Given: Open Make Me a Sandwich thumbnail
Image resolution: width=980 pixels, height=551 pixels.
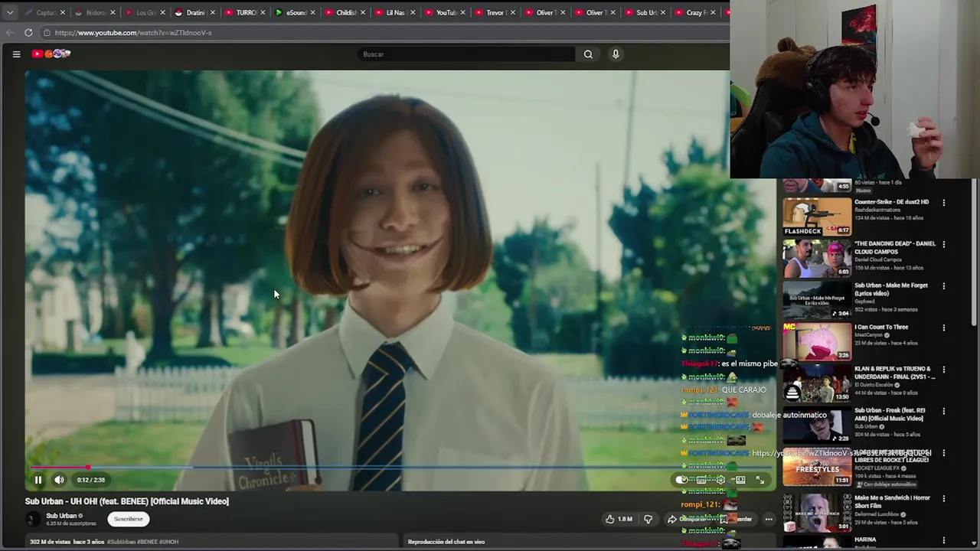Looking at the screenshot, I should tap(817, 513).
